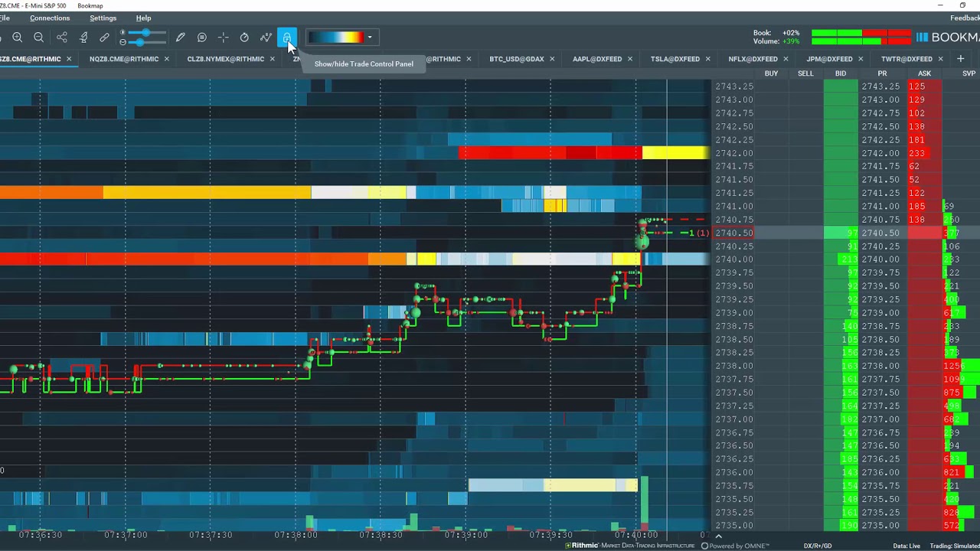Switch to JPM@DXFEED tab

(x=829, y=59)
